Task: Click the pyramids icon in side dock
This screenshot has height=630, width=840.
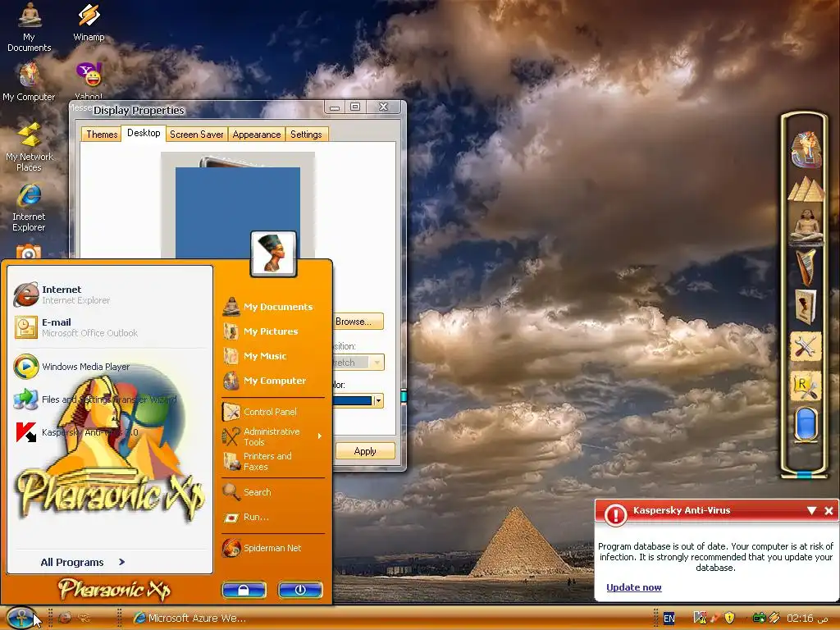Action: pos(806,189)
